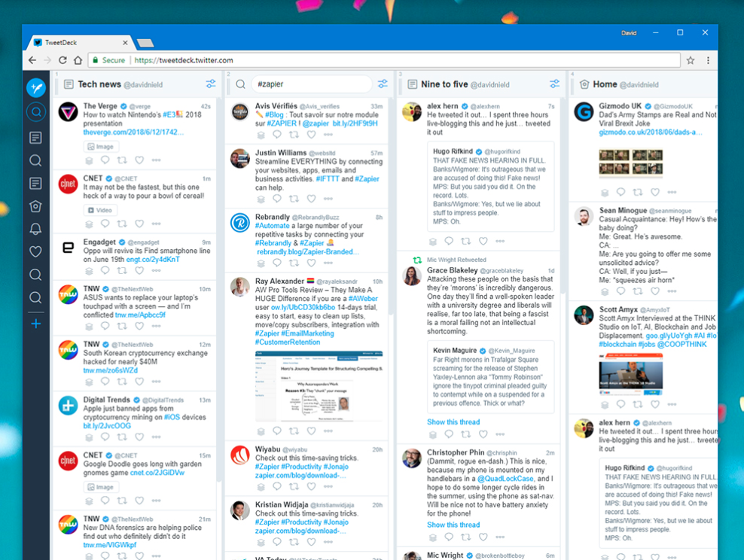
Task: Open the likes heart column in the sidebar
Action: (x=35, y=251)
